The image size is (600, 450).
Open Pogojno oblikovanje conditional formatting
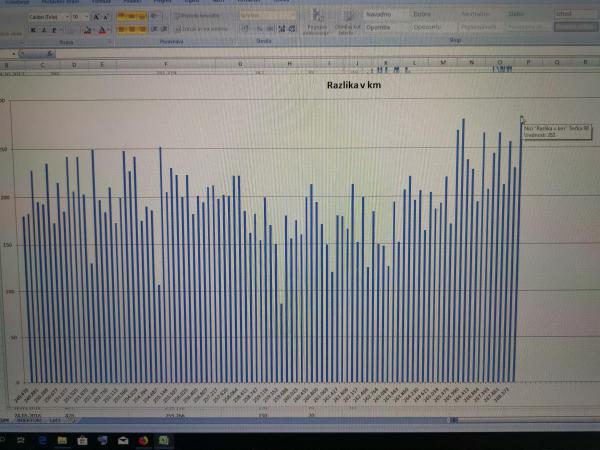click(x=317, y=26)
